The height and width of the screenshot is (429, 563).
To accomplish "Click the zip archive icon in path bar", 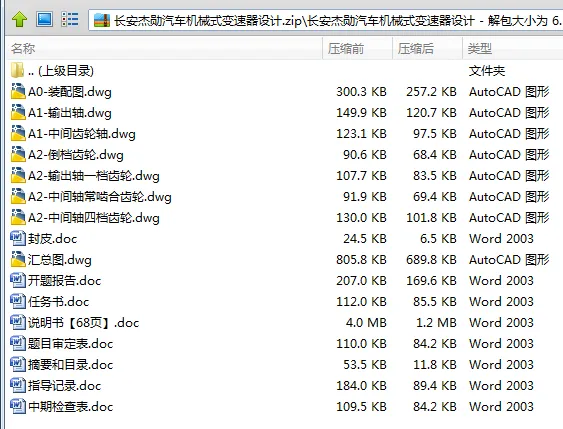I will 102,20.
